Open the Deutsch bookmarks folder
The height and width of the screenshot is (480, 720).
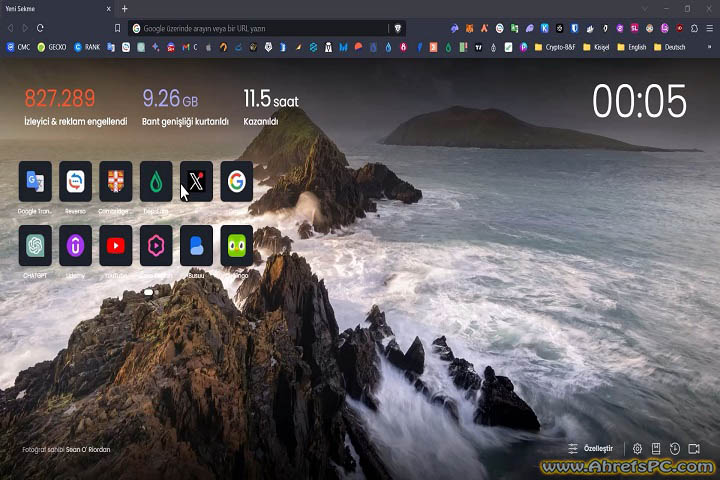(669, 47)
